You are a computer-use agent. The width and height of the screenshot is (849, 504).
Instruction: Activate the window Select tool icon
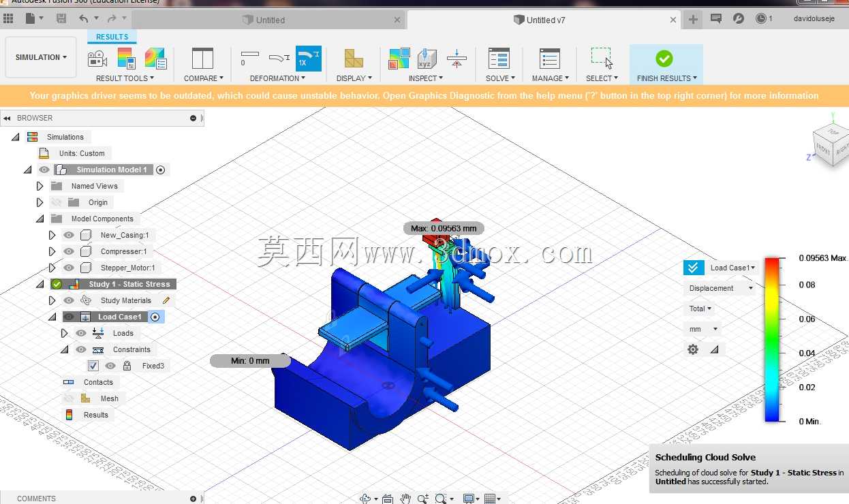(602, 59)
